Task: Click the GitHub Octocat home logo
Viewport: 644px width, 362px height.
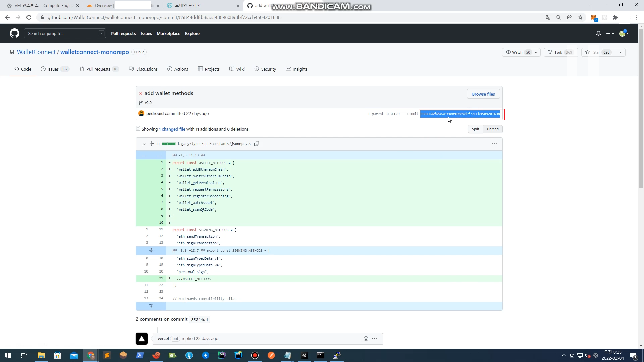Action: click(x=14, y=33)
